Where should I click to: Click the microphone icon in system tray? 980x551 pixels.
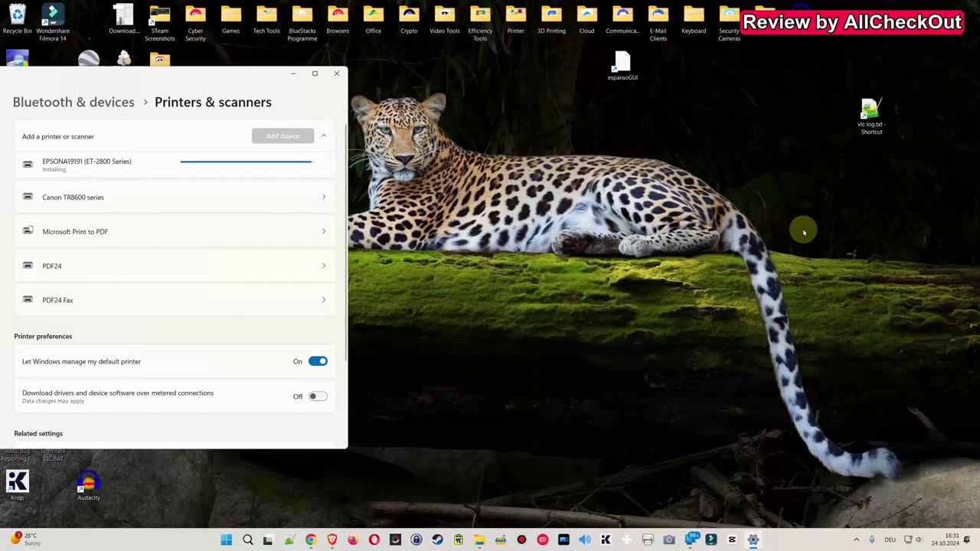click(871, 540)
